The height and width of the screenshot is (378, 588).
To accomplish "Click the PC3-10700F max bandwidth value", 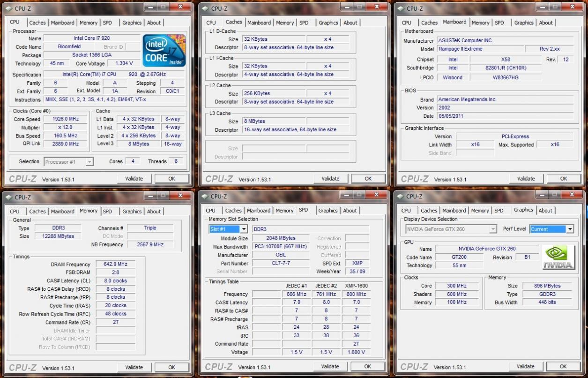I will tap(281, 247).
